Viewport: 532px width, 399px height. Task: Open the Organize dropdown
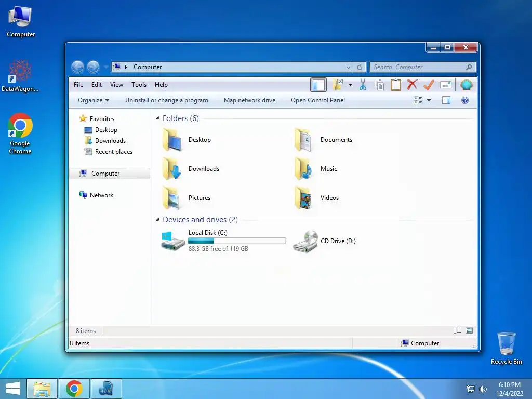click(94, 100)
